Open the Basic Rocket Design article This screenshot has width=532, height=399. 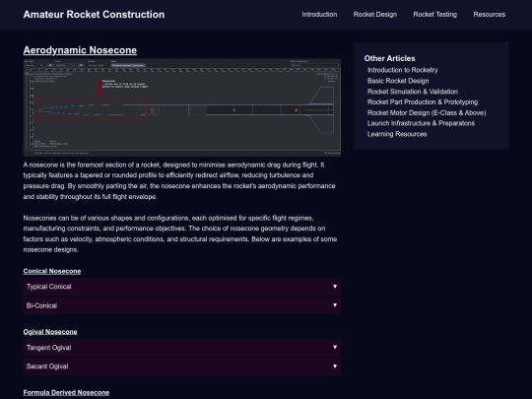click(398, 81)
